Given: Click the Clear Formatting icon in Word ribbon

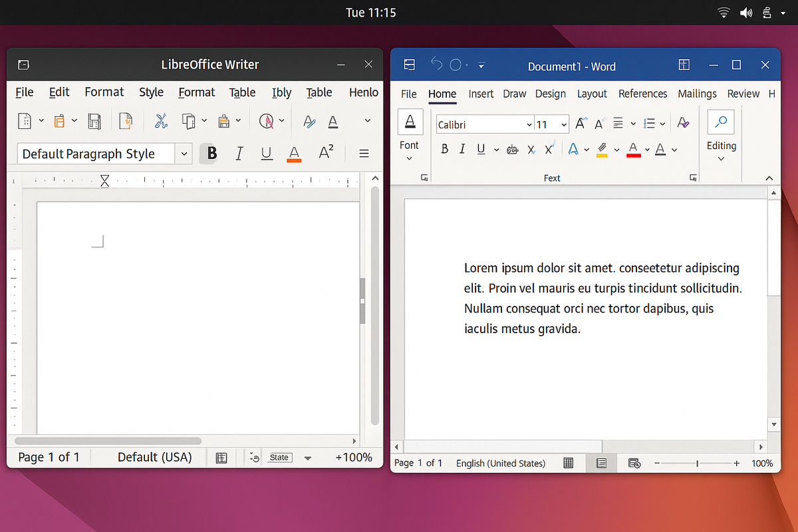Looking at the screenshot, I should click(683, 123).
